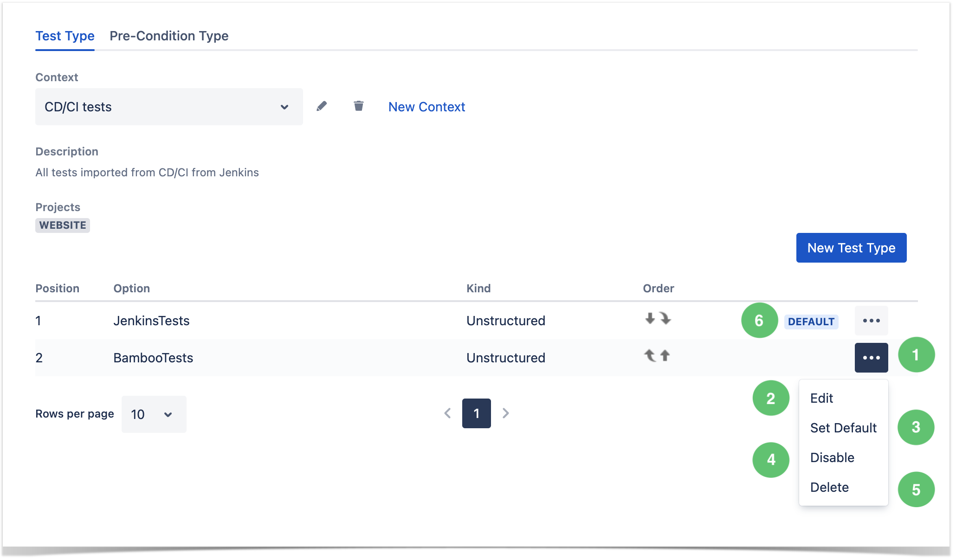This screenshot has width=956, height=560.
Task: Click the New Context link
Action: point(427,107)
